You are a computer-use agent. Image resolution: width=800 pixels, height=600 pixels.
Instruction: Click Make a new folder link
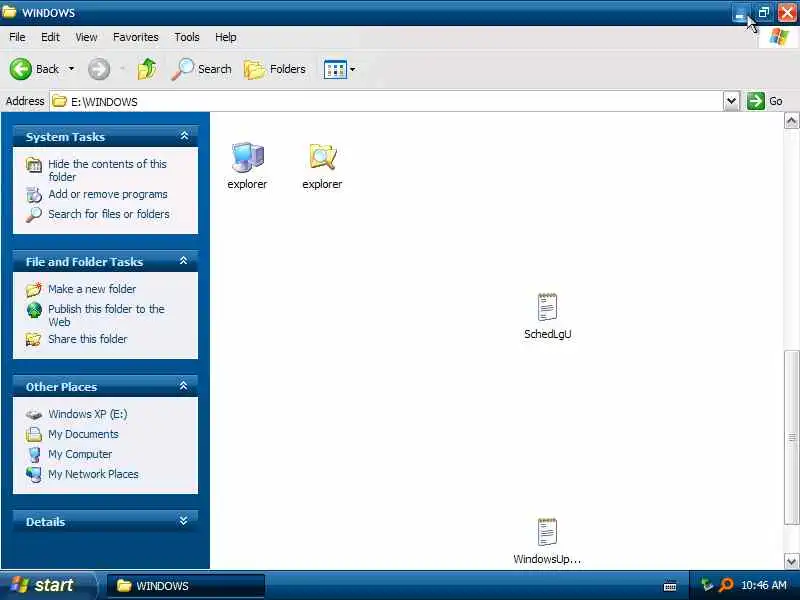[x=92, y=289]
